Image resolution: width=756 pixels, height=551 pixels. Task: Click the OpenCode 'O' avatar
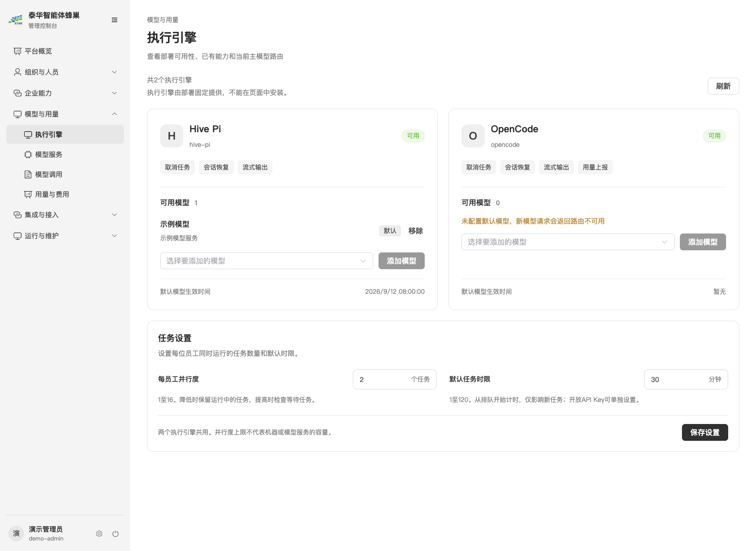point(473,136)
